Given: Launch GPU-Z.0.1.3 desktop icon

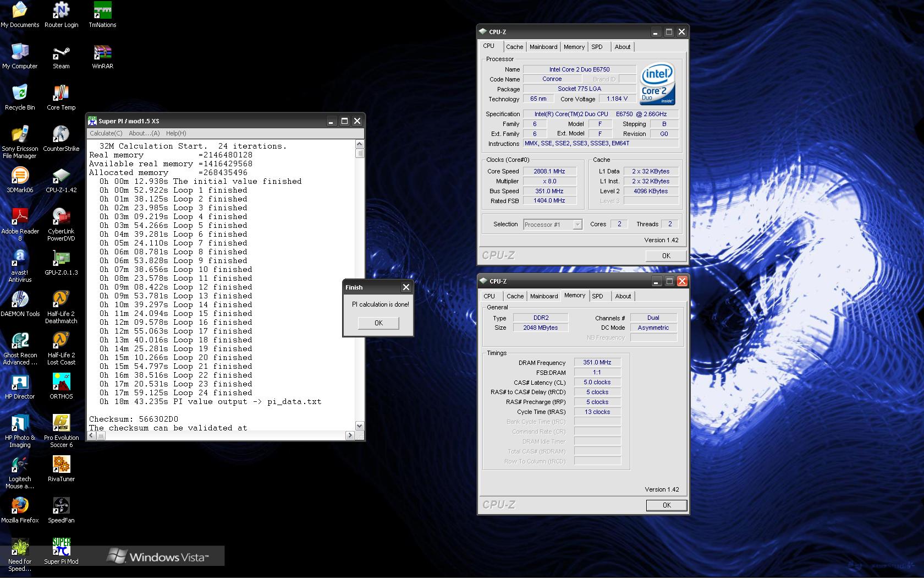Looking at the screenshot, I should (x=61, y=263).
